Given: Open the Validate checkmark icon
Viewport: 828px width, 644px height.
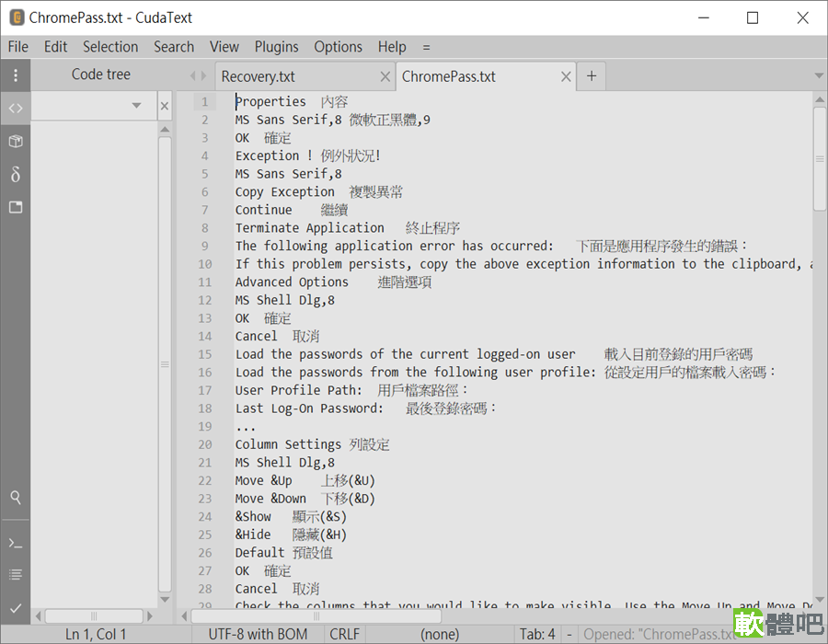Looking at the screenshot, I should pyautogui.click(x=16, y=608).
